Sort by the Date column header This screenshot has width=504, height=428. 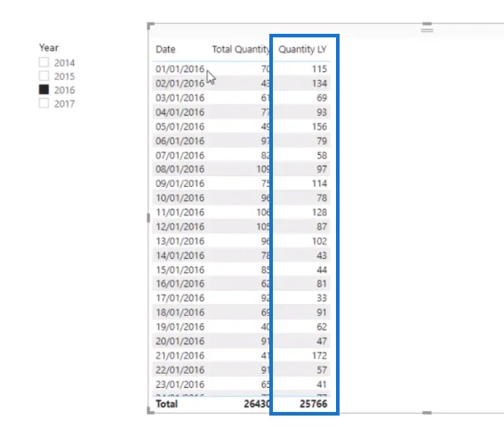tap(165, 49)
